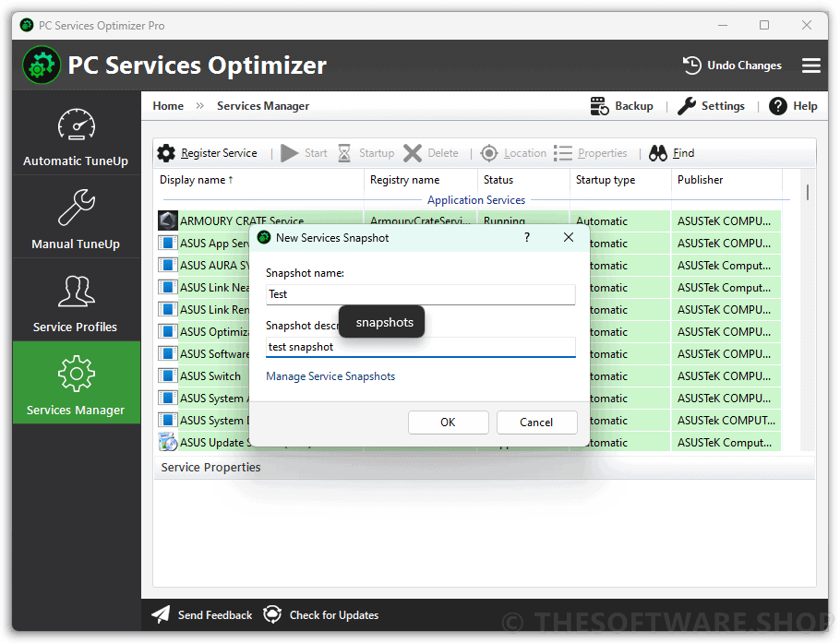Image resolution: width=840 pixels, height=643 pixels.
Task: Click the ArmouryCrateServi... registry name cell
Action: (x=420, y=220)
